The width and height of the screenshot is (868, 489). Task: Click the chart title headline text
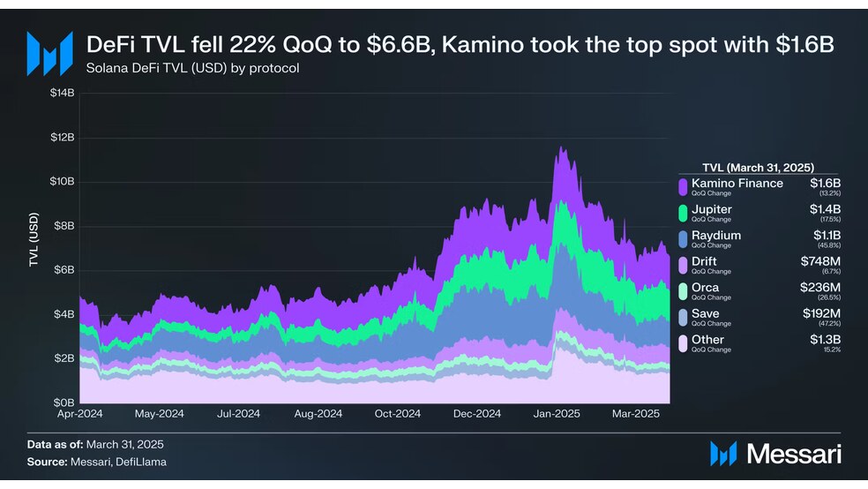(460, 44)
